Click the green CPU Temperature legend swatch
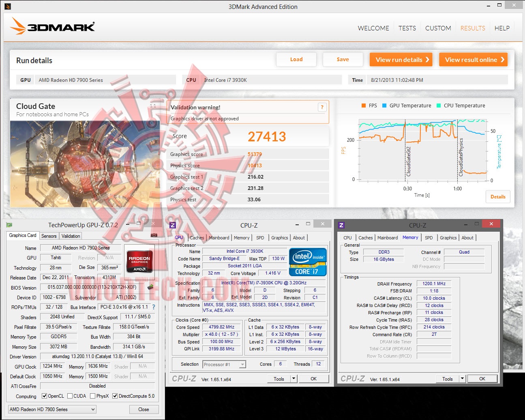This screenshot has height=420, width=525. click(439, 106)
